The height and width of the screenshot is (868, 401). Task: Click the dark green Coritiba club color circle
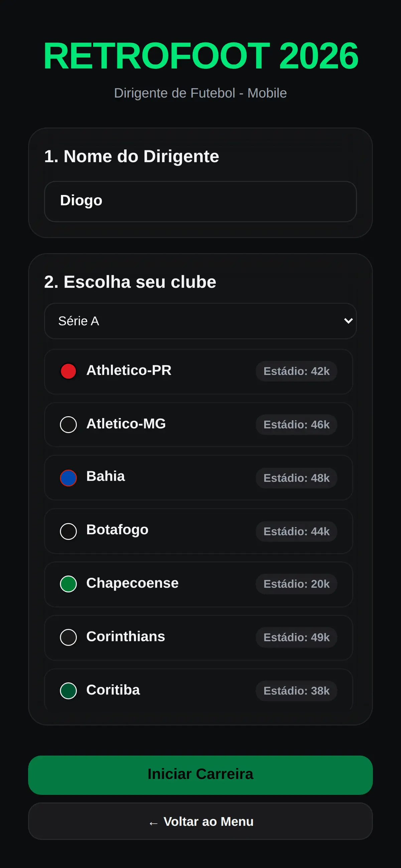(x=69, y=690)
